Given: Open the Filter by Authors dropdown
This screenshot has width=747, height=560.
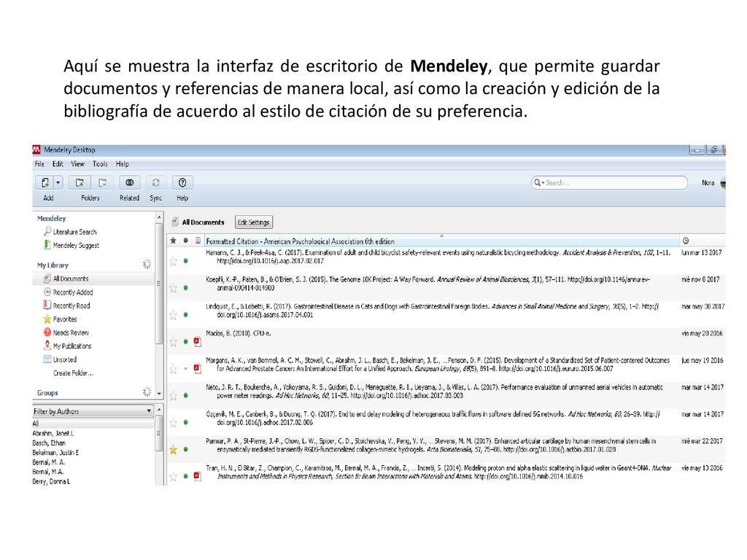Looking at the screenshot, I should click(93, 411).
